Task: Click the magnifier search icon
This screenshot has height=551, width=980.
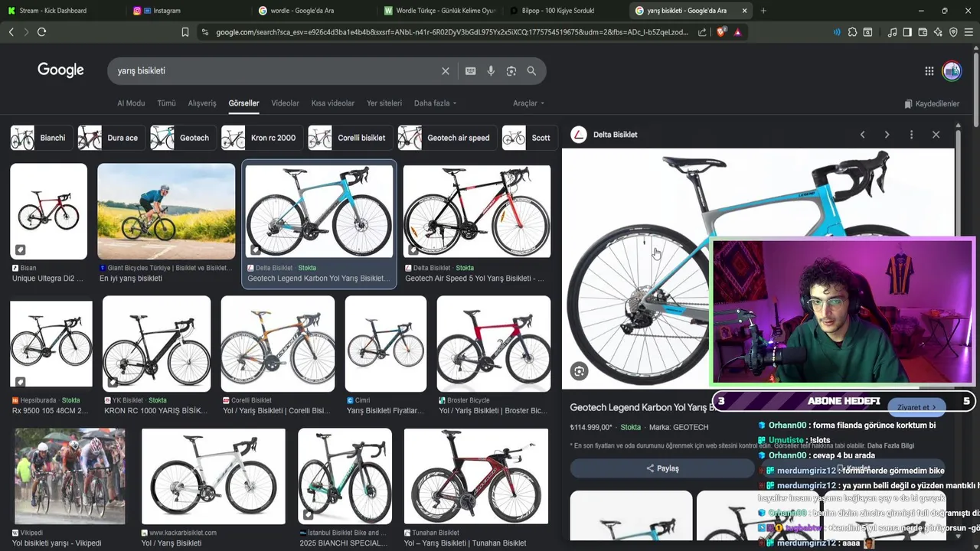Action: pos(531,70)
